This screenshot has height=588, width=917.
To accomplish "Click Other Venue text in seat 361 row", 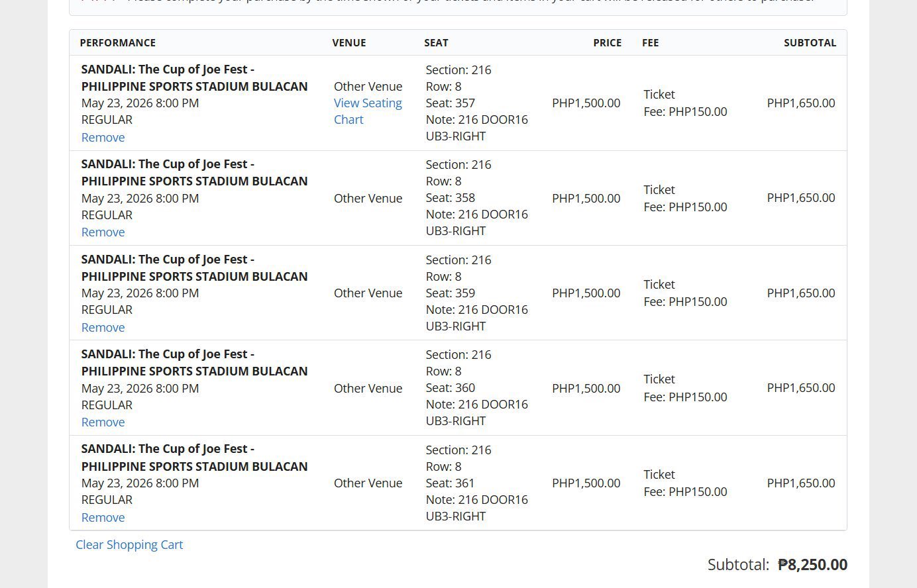I will tap(368, 483).
